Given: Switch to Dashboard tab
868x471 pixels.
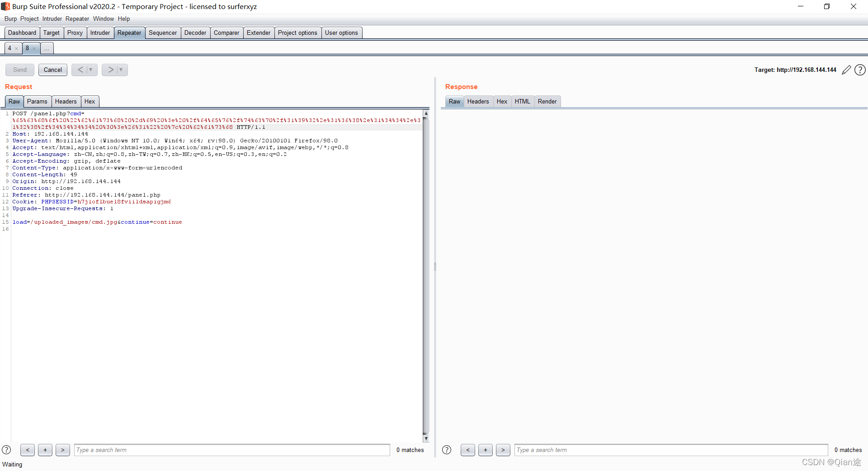Looking at the screenshot, I should tap(22, 33).
